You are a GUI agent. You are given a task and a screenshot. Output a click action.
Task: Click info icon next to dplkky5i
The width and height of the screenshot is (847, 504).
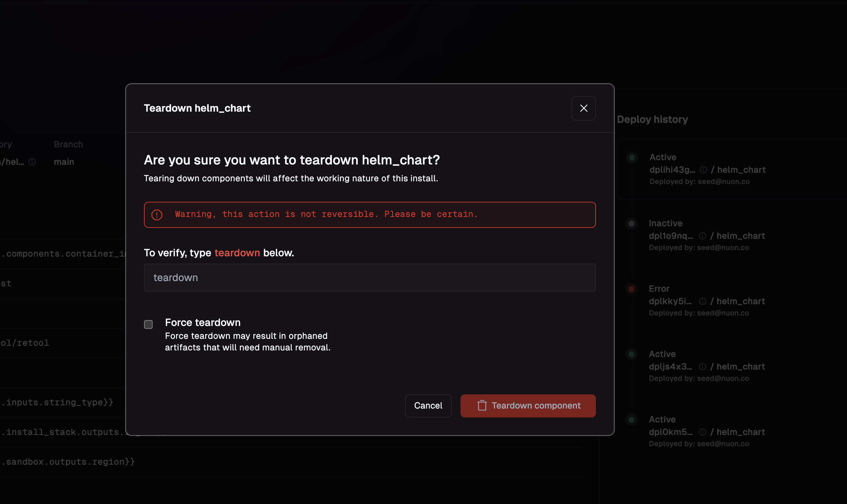click(702, 301)
